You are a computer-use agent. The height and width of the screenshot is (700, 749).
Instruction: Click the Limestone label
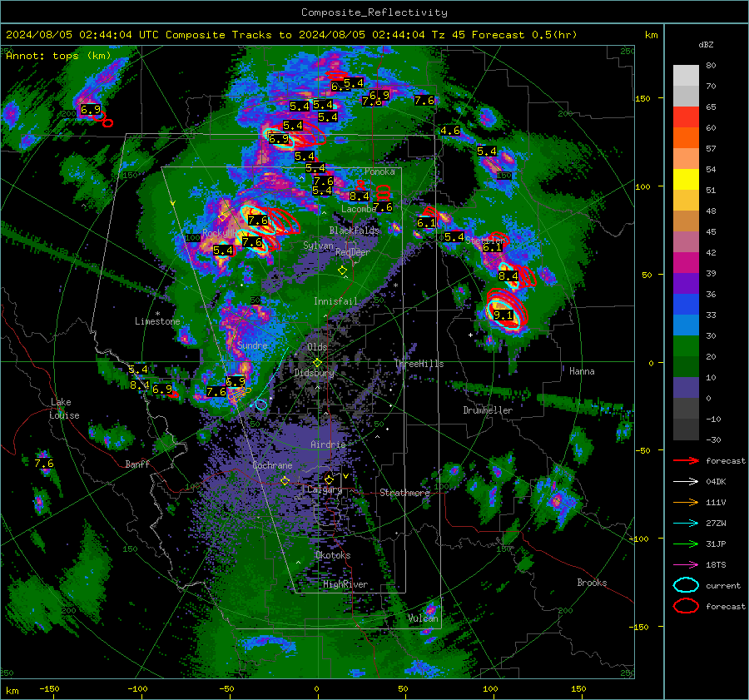click(157, 321)
